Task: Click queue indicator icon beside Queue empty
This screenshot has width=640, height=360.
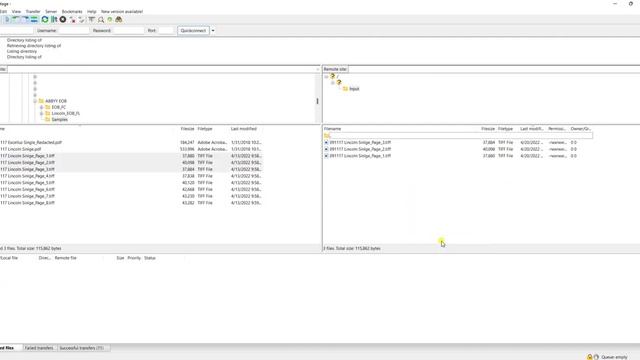Action: 596,357
